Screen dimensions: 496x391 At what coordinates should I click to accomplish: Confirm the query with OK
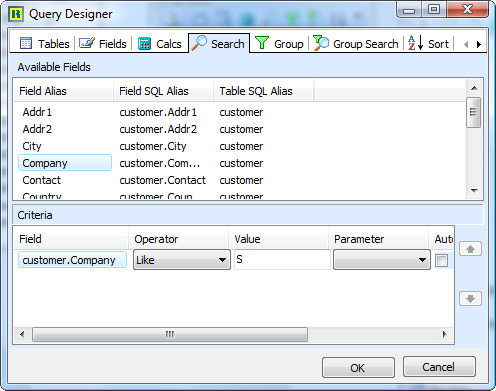click(358, 368)
